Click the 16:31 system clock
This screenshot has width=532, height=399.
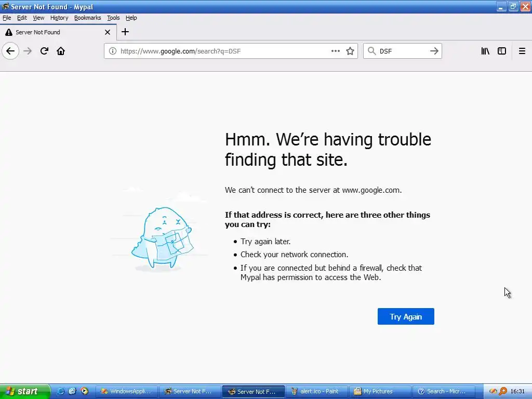coord(518,391)
